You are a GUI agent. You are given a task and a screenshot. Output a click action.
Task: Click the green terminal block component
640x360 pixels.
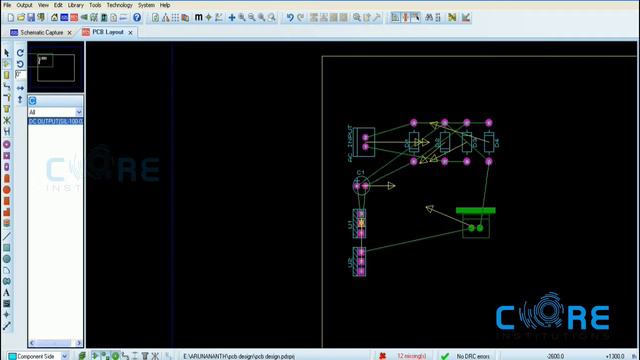[x=476, y=222]
